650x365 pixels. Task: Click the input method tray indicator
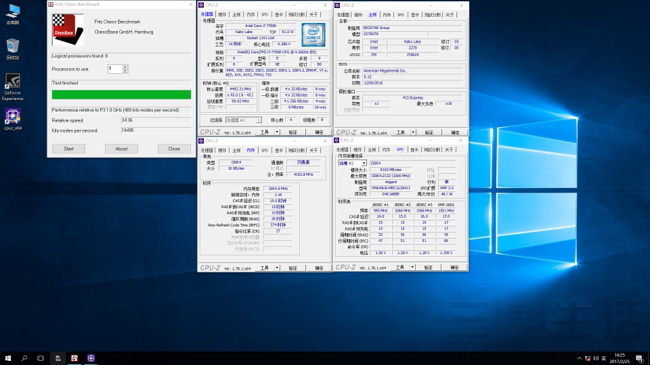coord(604,358)
